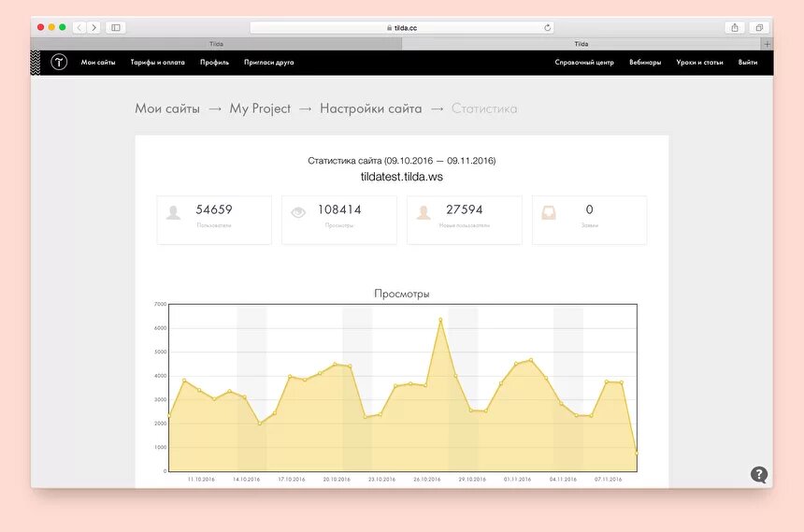The image size is (804, 532).
Task: Open Профиль menu item
Action: pyautogui.click(x=214, y=62)
